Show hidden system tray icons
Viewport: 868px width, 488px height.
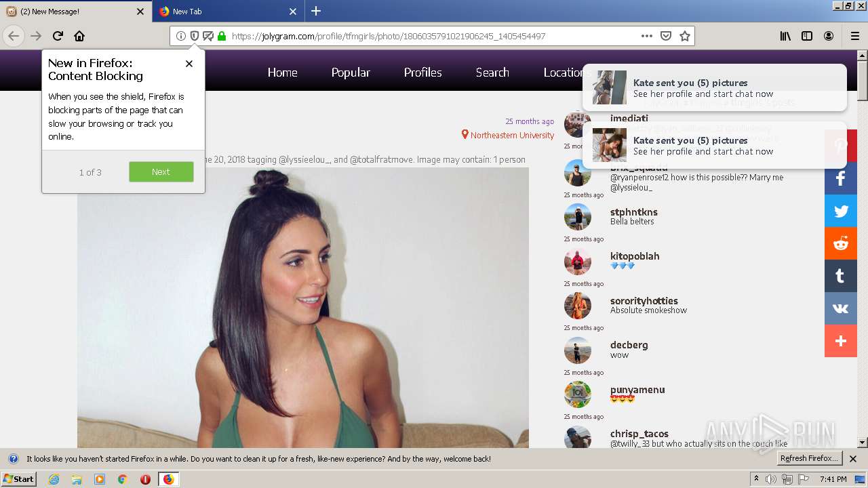click(x=756, y=479)
